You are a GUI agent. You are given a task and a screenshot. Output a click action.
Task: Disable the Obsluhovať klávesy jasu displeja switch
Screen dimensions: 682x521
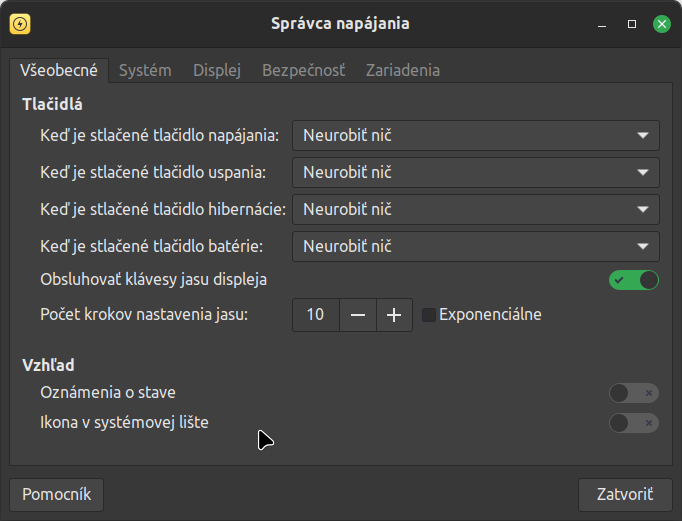tap(634, 280)
